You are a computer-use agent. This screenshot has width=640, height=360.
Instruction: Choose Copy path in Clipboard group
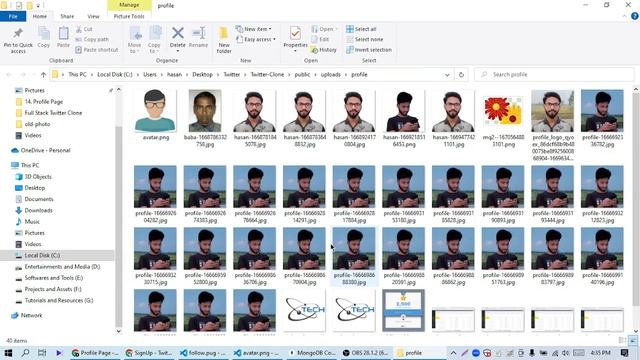pos(92,39)
